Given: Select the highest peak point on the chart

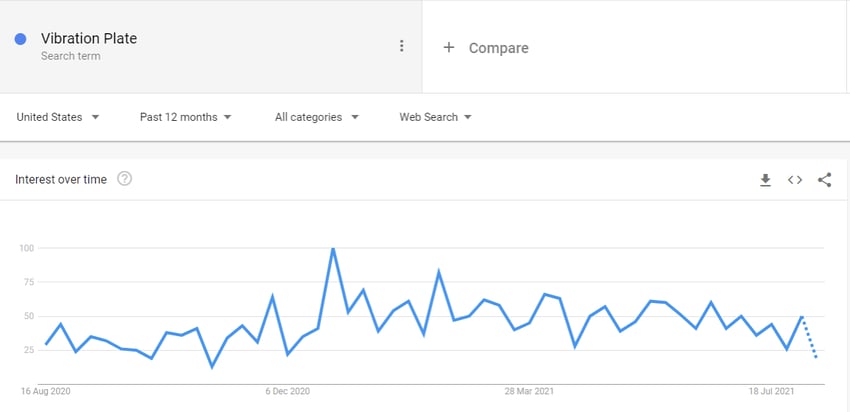Looking at the screenshot, I should pyautogui.click(x=333, y=249).
